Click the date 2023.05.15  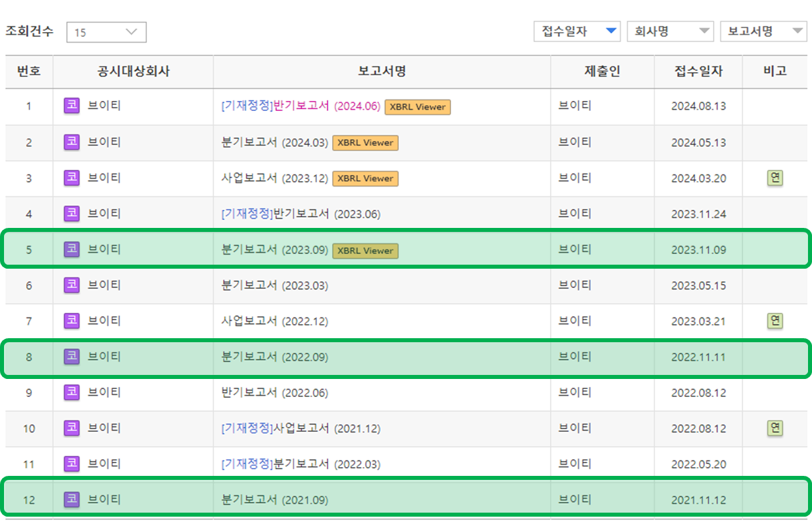tap(698, 285)
